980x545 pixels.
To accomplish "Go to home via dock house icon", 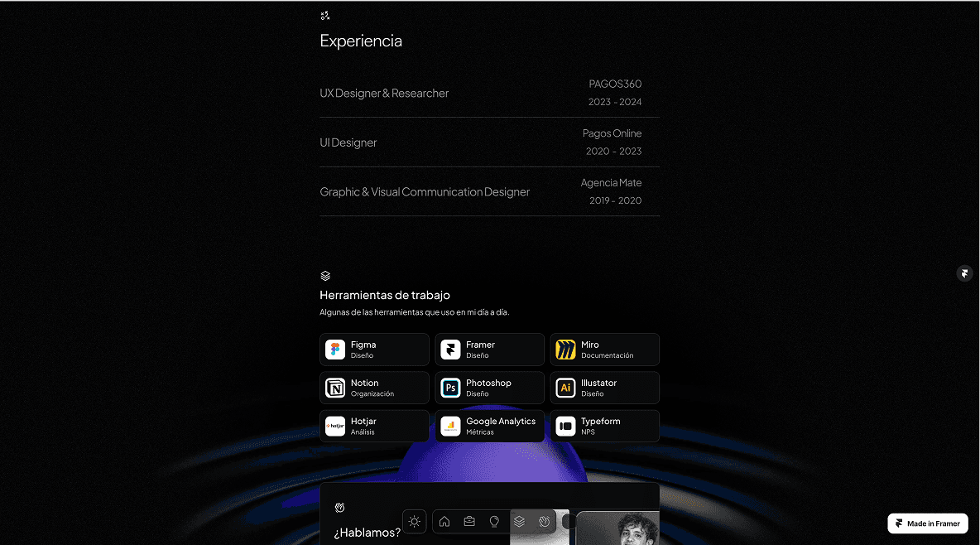I will (x=444, y=521).
